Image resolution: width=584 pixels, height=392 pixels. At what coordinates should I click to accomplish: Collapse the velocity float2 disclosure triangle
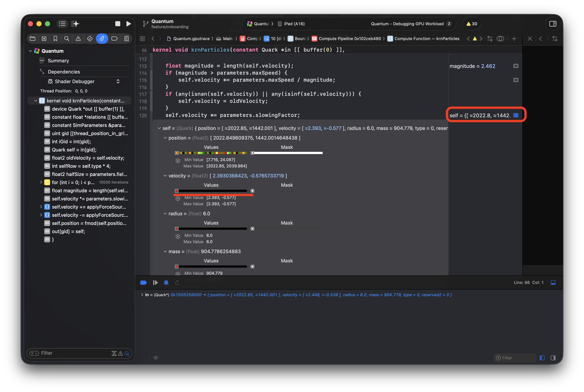165,176
